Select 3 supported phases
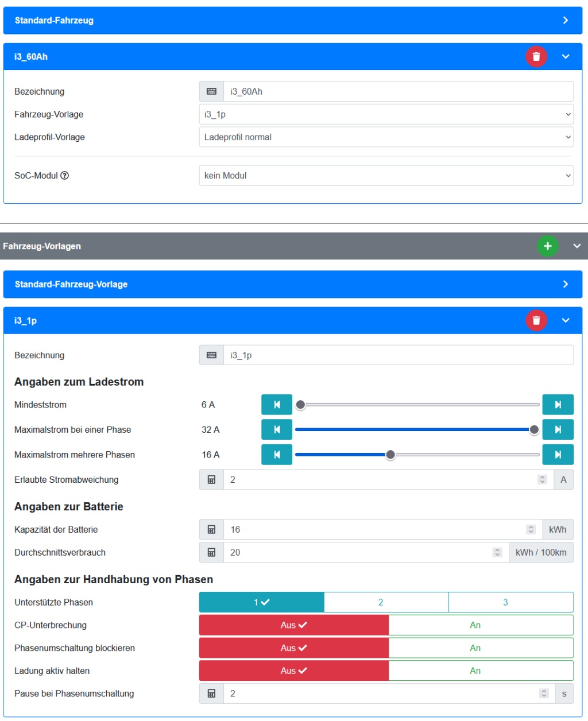 coord(511,602)
